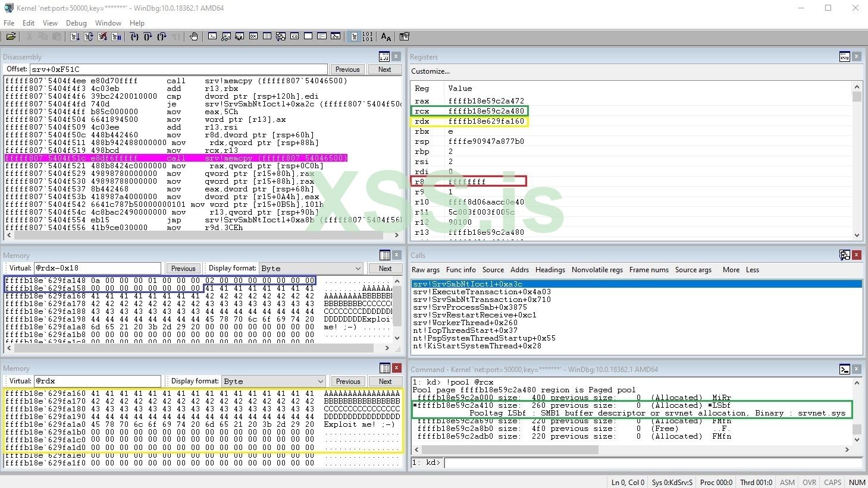Open the display format dropdown for @rdx memory
This screenshot has width=868, height=488.
tap(320, 381)
